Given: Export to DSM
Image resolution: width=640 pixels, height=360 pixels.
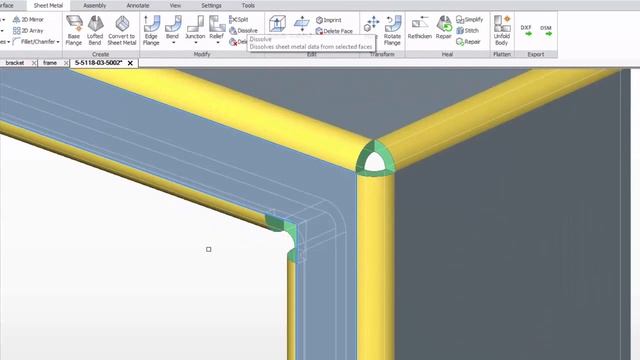Looking at the screenshot, I should point(546,31).
